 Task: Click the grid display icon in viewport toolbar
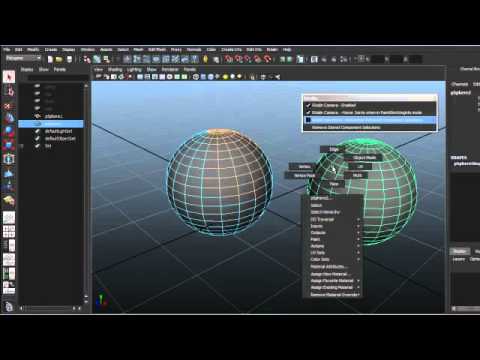pyautogui.click(x=140, y=77)
